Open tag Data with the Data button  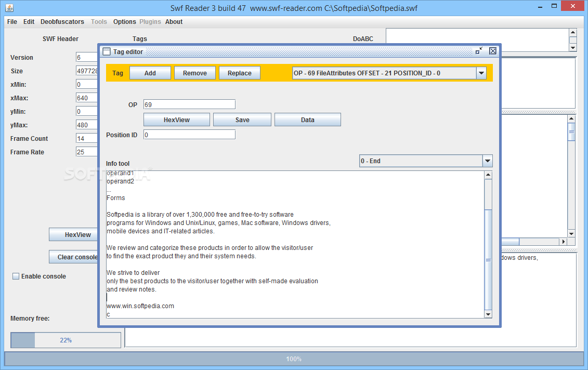click(307, 119)
